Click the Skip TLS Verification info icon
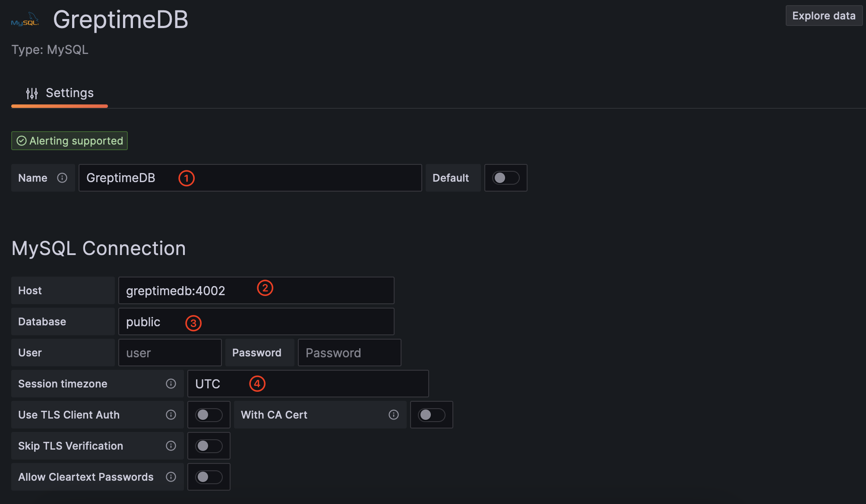 point(171,446)
